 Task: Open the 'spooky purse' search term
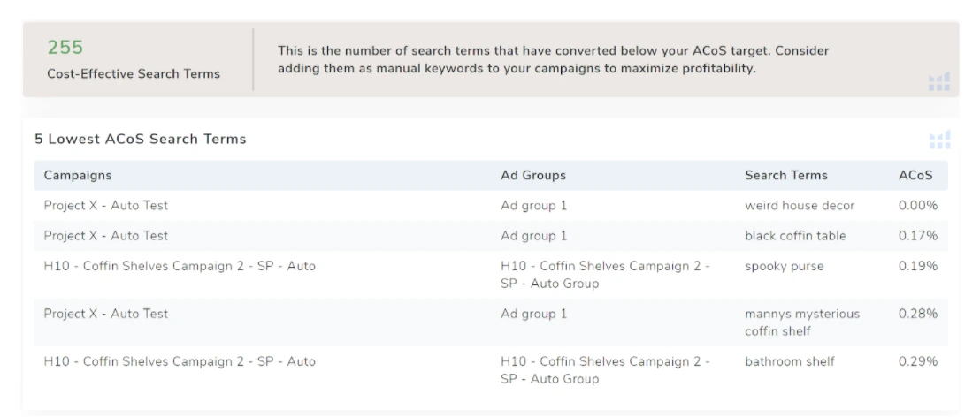pyautogui.click(x=784, y=266)
